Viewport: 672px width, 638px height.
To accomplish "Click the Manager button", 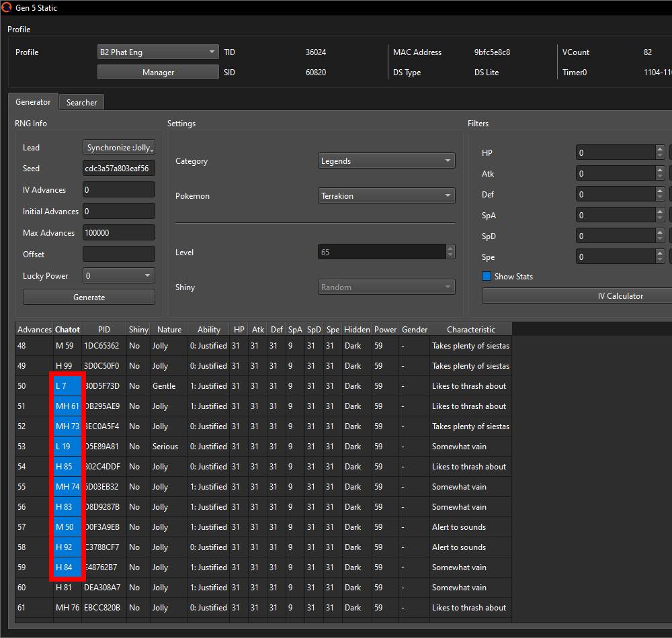I will coord(158,73).
